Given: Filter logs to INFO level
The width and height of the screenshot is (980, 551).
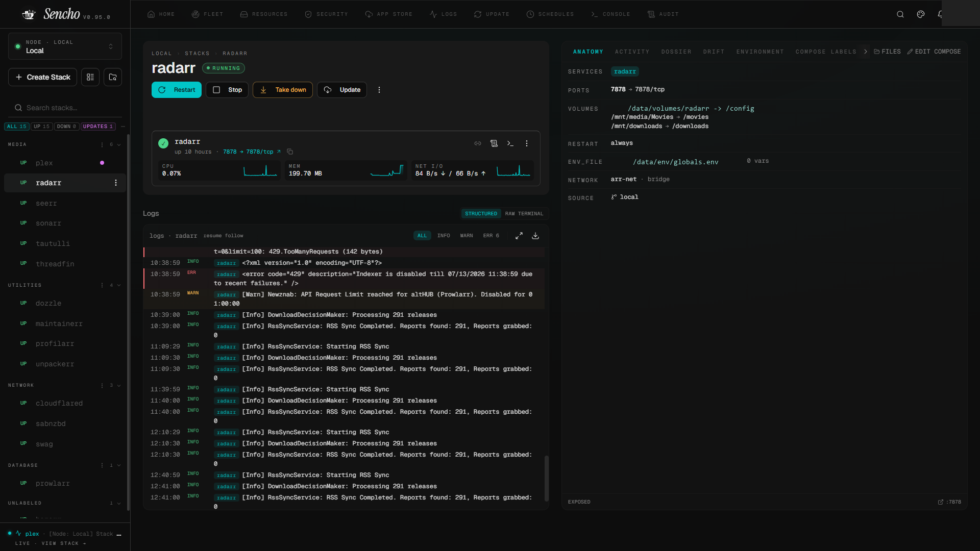Looking at the screenshot, I should [444, 236].
